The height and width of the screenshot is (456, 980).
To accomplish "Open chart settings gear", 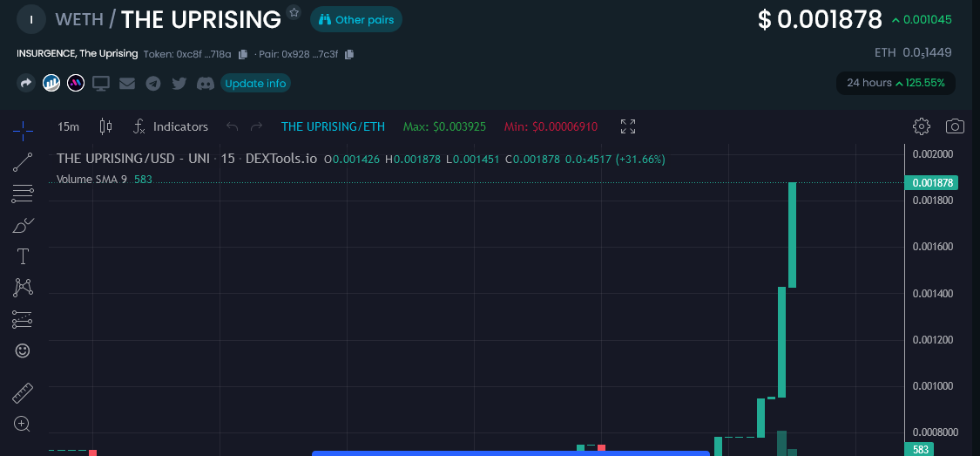I will point(922,126).
